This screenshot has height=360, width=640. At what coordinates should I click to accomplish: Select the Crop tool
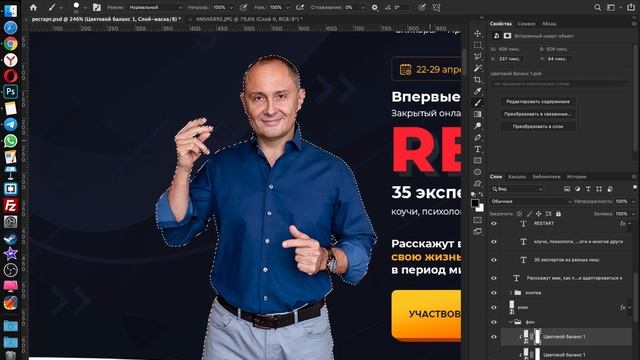pyautogui.click(x=478, y=80)
